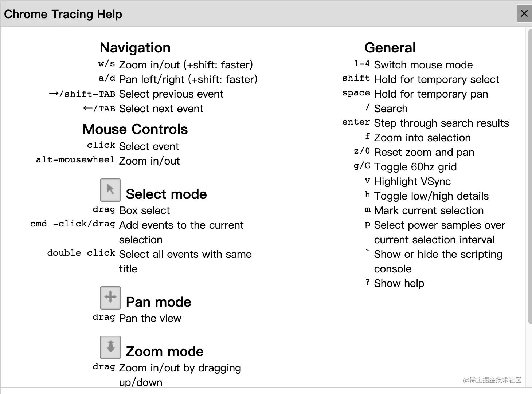Click the "Switch mouse mode" description

coord(423,65)
